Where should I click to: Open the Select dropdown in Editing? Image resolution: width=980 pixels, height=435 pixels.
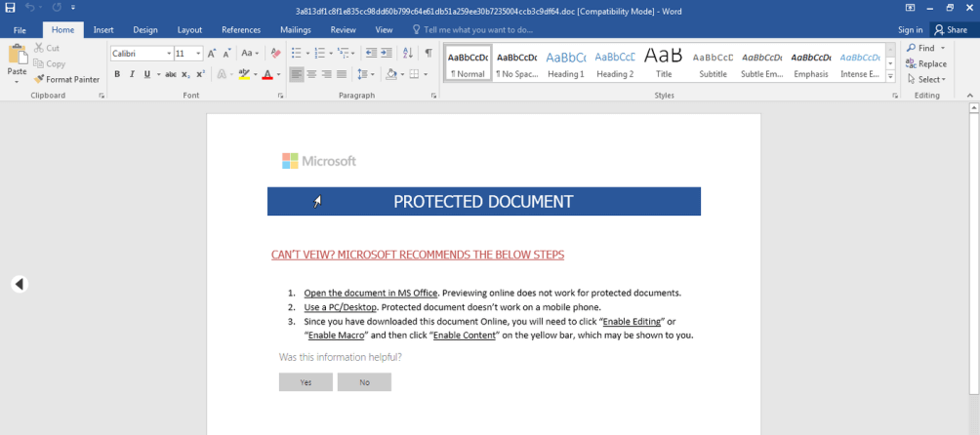tap(927, 79)
